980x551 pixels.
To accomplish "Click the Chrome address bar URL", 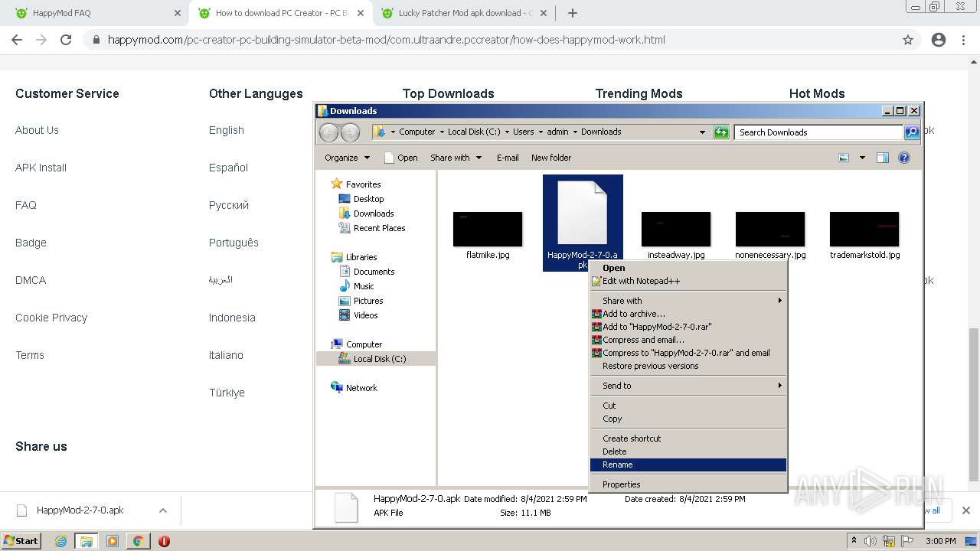I will tap(387, 40).
